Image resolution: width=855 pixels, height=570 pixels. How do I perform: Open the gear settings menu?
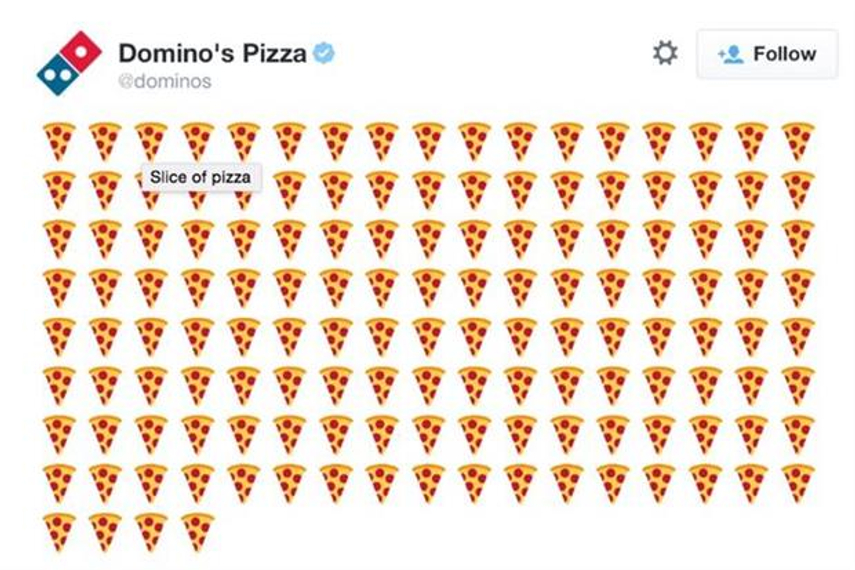[665, 53]
